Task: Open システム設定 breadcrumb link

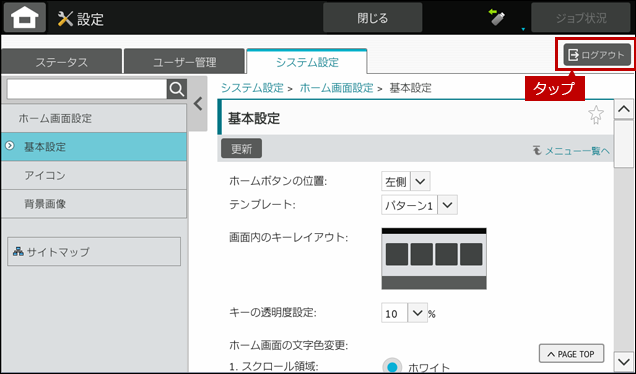Action: [252, 88]
